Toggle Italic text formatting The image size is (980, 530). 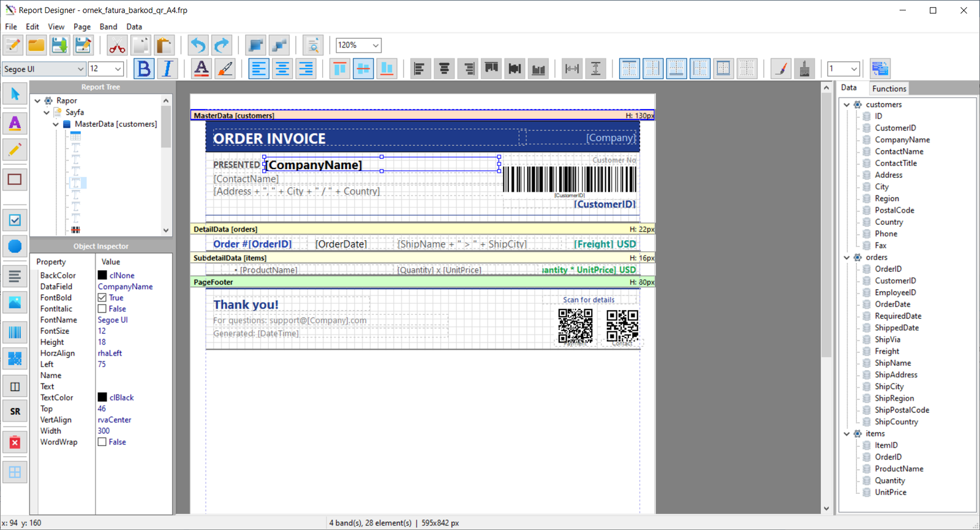tap(167, 69)
